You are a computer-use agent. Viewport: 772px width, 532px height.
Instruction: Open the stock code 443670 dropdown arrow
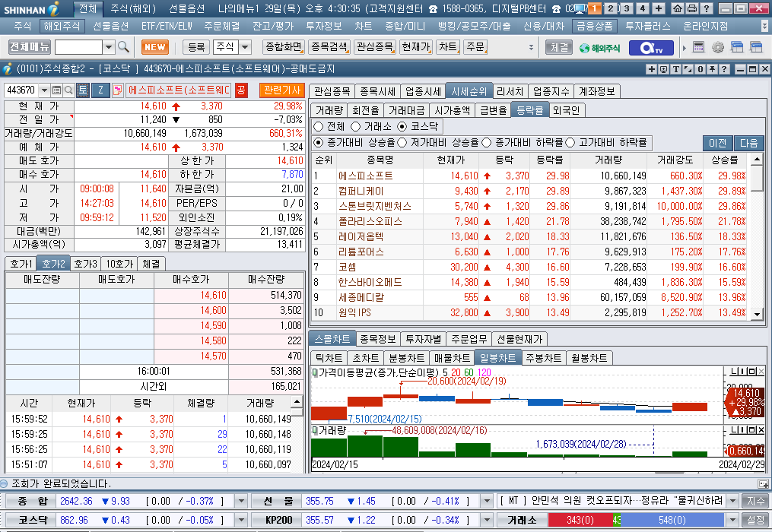44,90
